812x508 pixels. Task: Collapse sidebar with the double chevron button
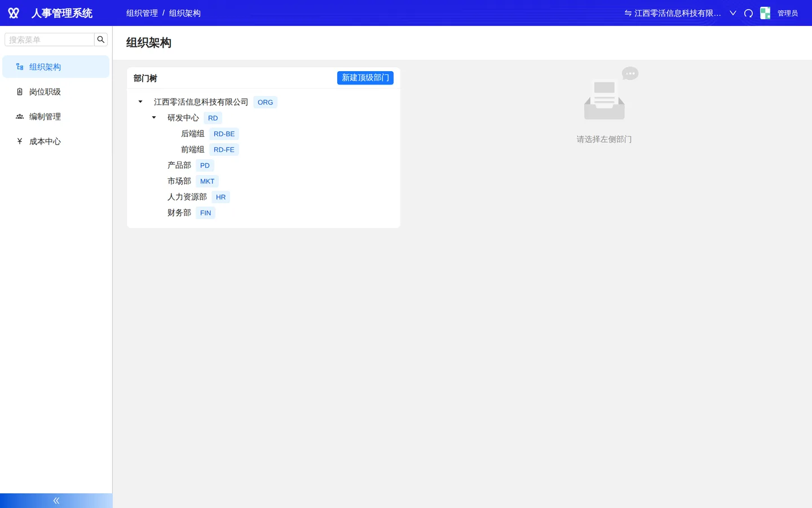tap(56, 501)
